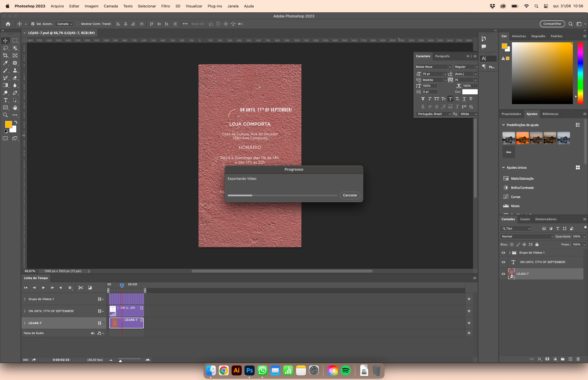Select the Eyedropper tool
Image resolution: width=588 pixels, height=380 pixels.
click(5, 63)
